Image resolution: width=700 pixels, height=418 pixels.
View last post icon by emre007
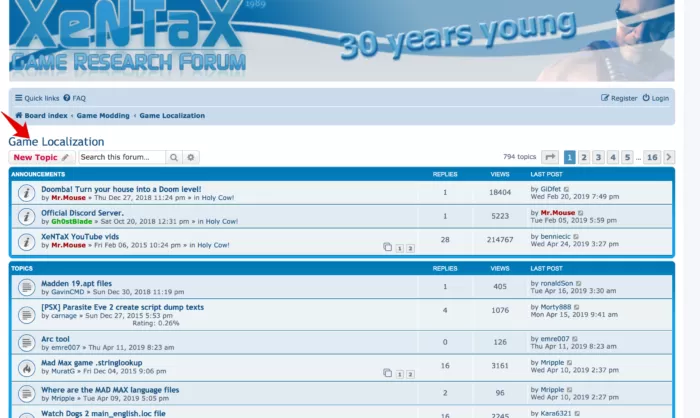(575, 339)
